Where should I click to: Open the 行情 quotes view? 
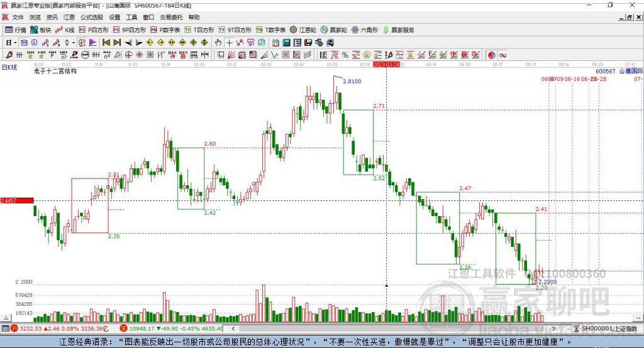click(16, 30)
